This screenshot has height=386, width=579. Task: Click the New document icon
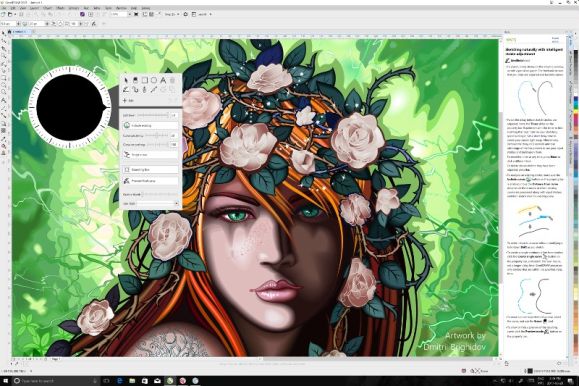(3, 14)
